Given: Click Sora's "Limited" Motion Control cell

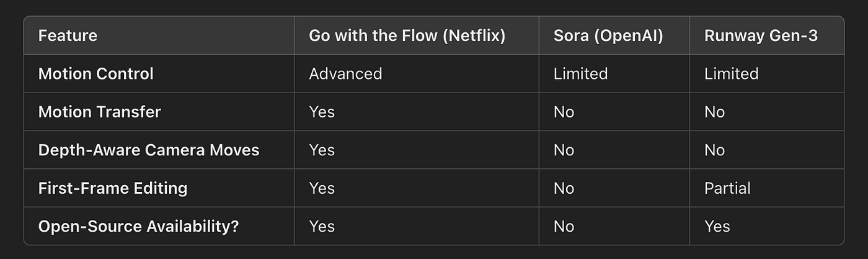Looking at the screenshot, I should click(x=580, y=74).
